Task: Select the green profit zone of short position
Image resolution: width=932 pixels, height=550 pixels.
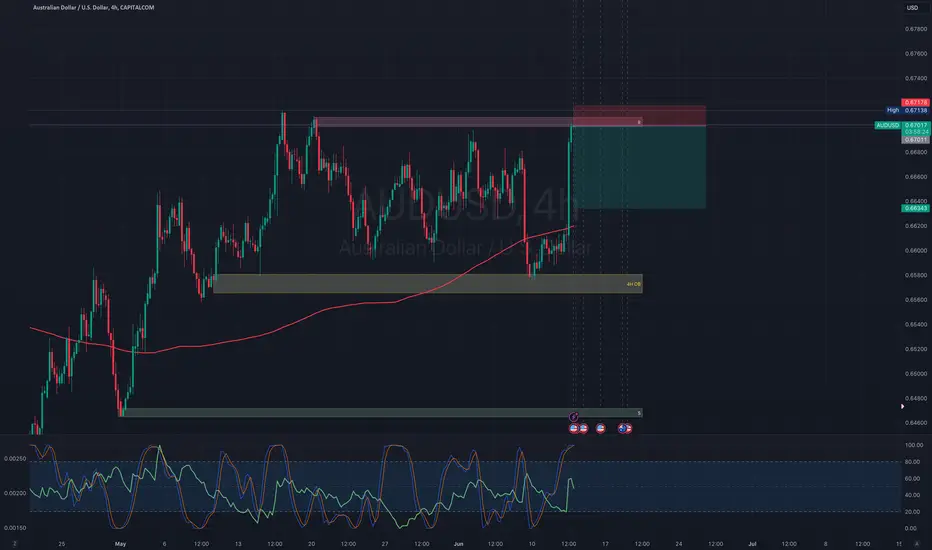Action: [640, 167]
